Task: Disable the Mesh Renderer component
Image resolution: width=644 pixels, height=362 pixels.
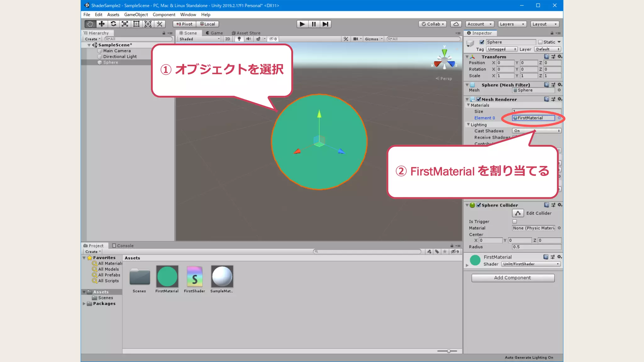Action: coord(479,99)
